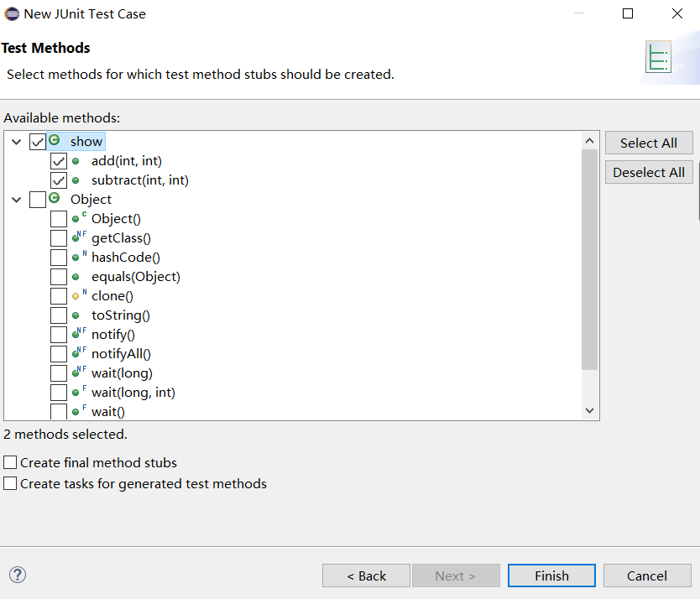Go to previous page with Back button
Viewport: 700px width, 599px height.
[x=367, y=576]
